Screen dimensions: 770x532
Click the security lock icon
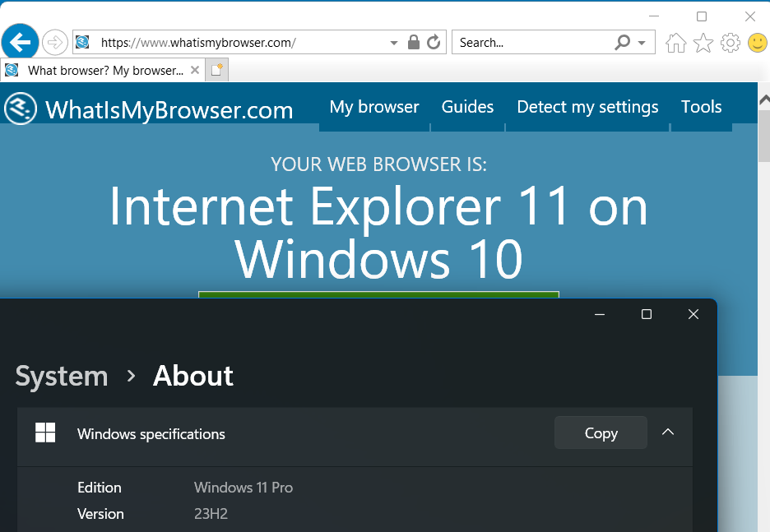(x=414, y=42)
